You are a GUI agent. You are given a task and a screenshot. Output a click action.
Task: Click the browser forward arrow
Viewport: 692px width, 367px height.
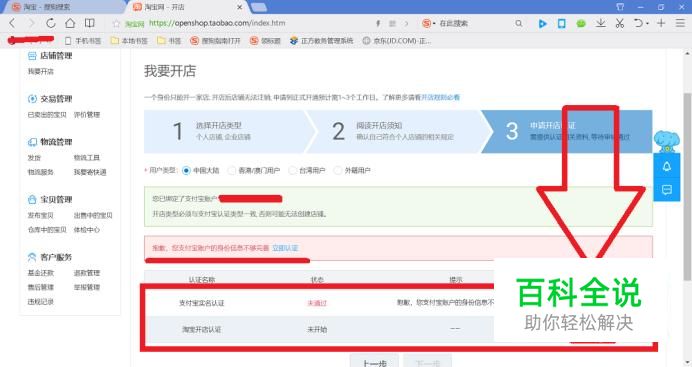(x=31, y=23)
